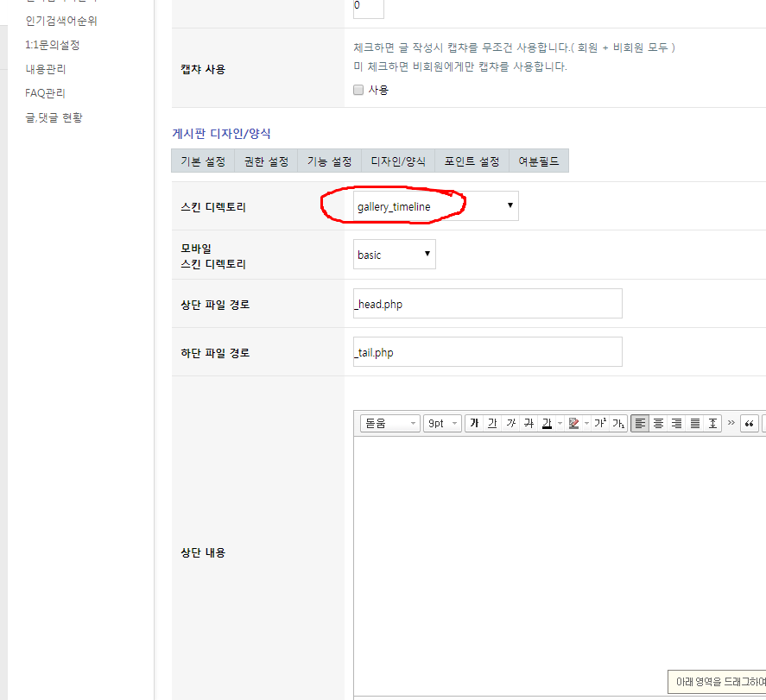Enable the 캡챠 사용 checkbox
The height and width of the screenshot is (700, 766).
[358, 90]
